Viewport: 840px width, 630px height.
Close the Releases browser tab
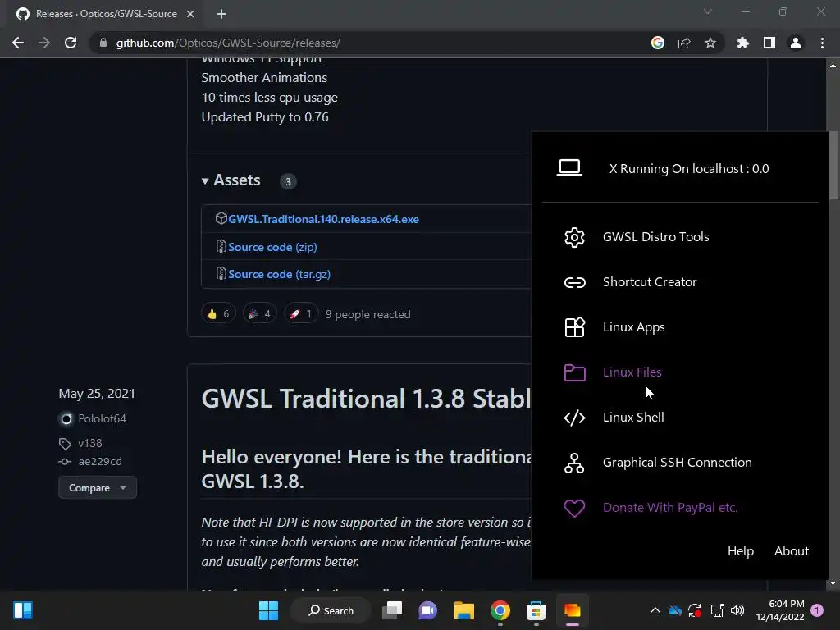[190, 14]
